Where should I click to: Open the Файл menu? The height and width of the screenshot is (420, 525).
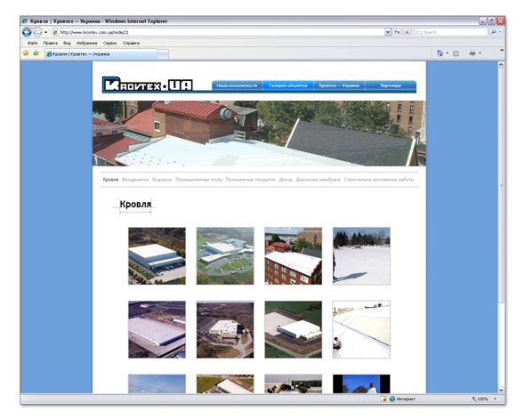[x=32, y=43]
